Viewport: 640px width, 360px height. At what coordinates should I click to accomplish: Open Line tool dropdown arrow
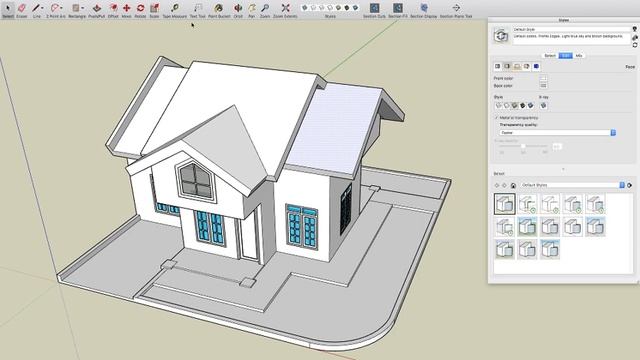tap(42, 8)
